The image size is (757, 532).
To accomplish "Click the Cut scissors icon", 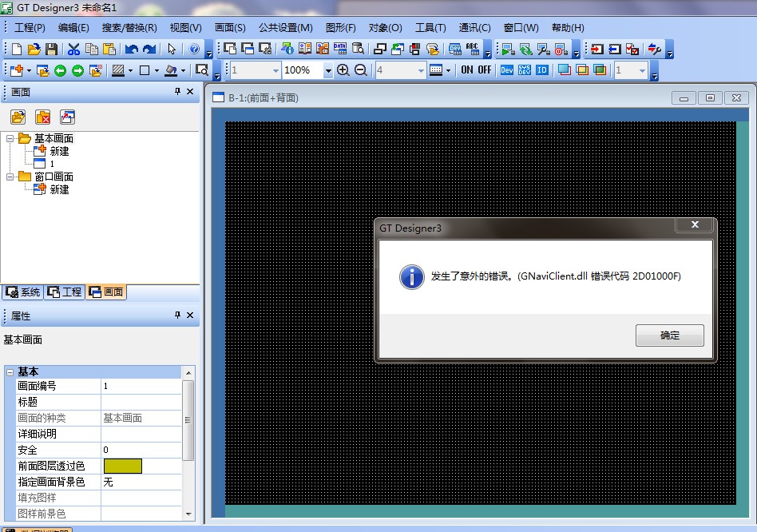I will pyautogui.click(x=73, y=49).
